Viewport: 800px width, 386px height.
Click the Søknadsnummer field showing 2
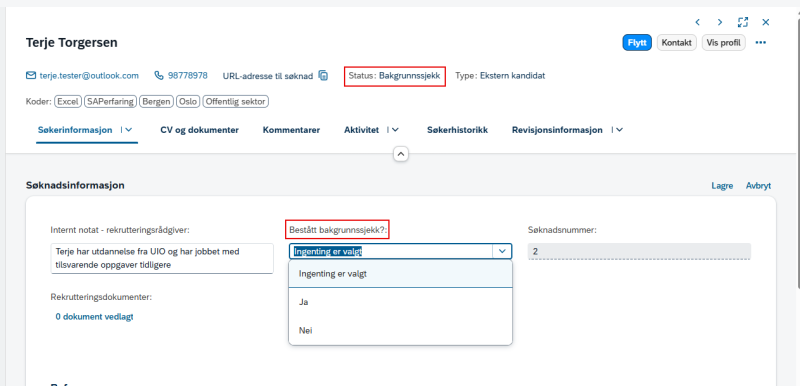639,251
